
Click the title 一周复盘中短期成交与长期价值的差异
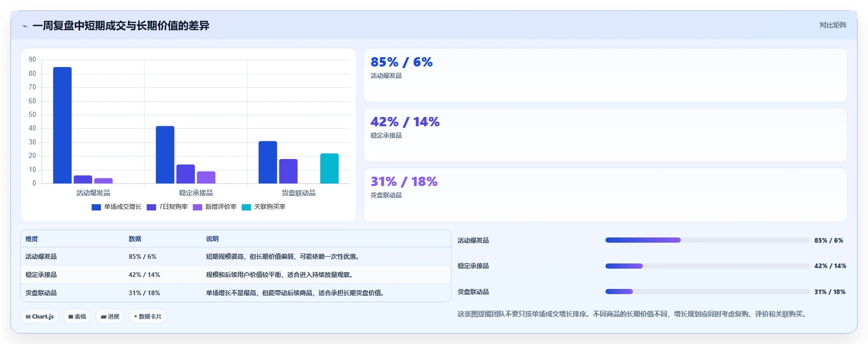tap(121, 26)
